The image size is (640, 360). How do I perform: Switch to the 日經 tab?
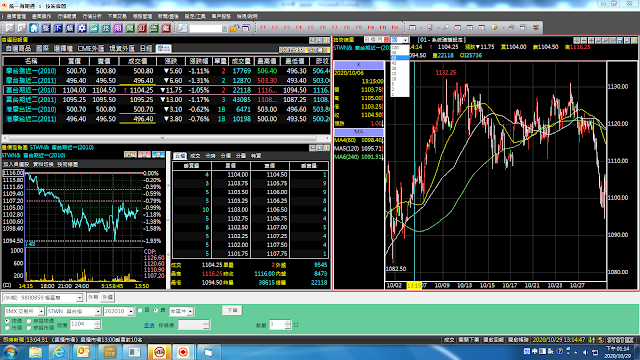(x=146, y=49)
